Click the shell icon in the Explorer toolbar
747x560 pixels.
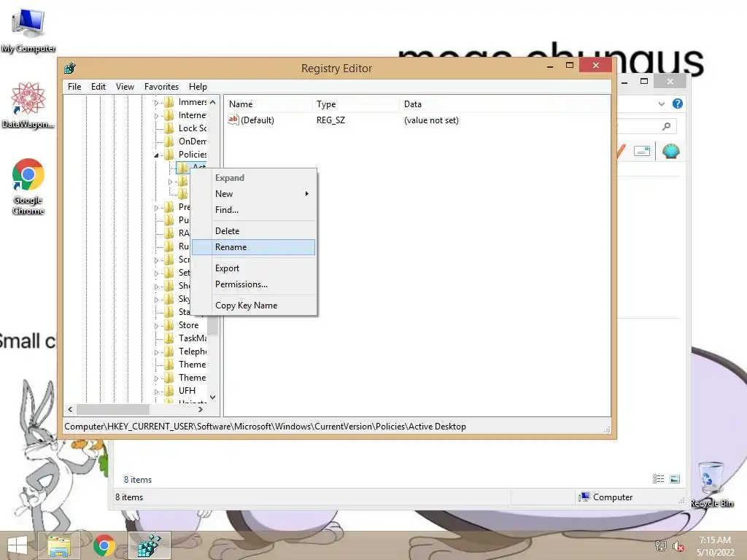click(671, 152)
